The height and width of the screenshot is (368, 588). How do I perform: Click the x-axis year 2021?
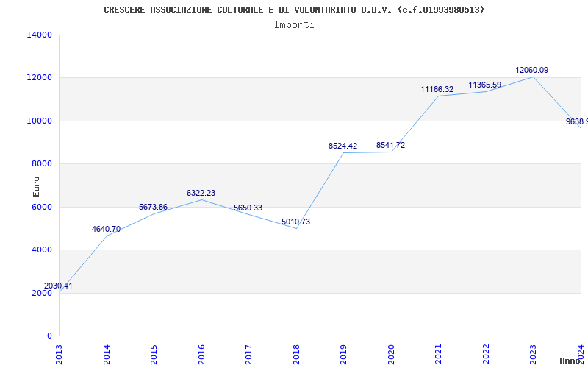pyautogui.click(x=438, y=355)
